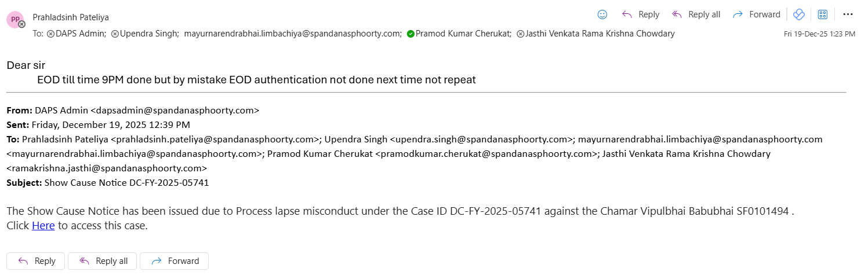Open the three-dots more actions menu
Screen dimensions: 868x279
click(x=848, y=14)
